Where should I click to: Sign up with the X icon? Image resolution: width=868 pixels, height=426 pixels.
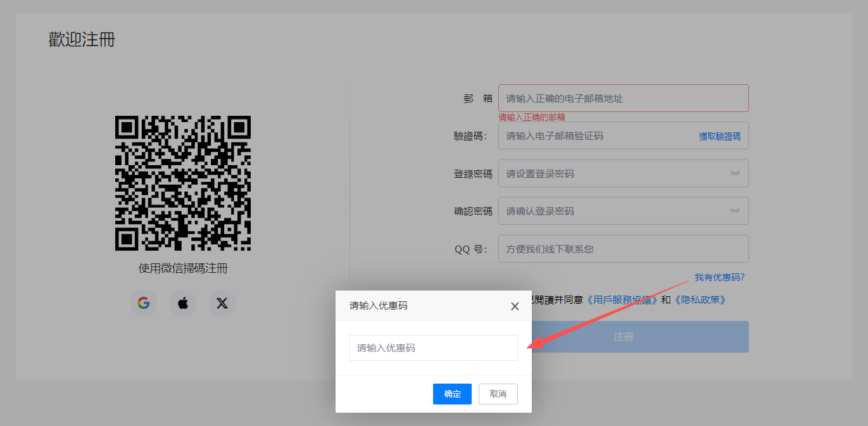(x=222, y=303)
